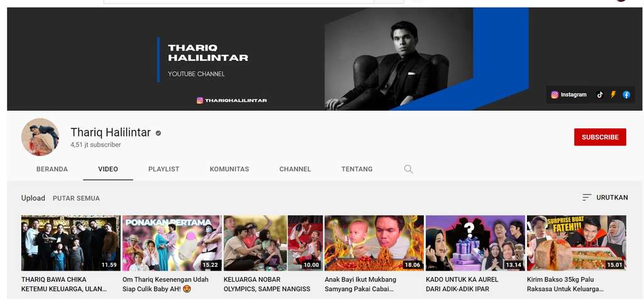Image resolution: width=644 pixels, height=299 pixels.
Task: Click the spicy noodle mukbang thumbnail with duration 18.06
Action: point(374,242)
